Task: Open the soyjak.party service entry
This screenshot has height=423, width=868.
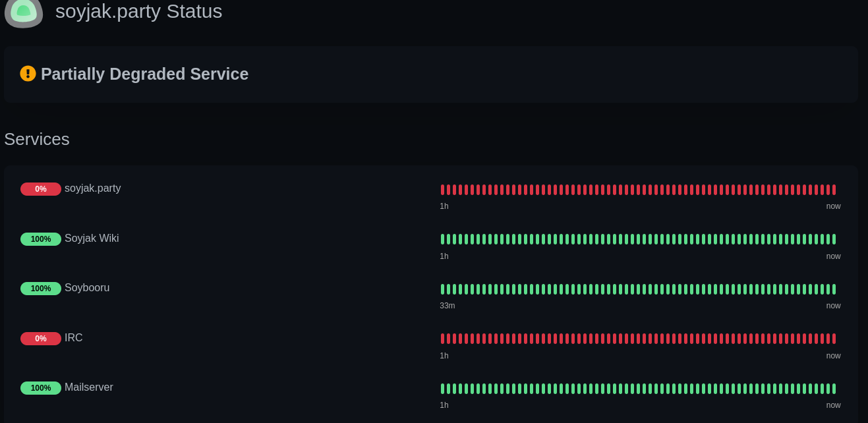Action: click(x=93, y=188)
